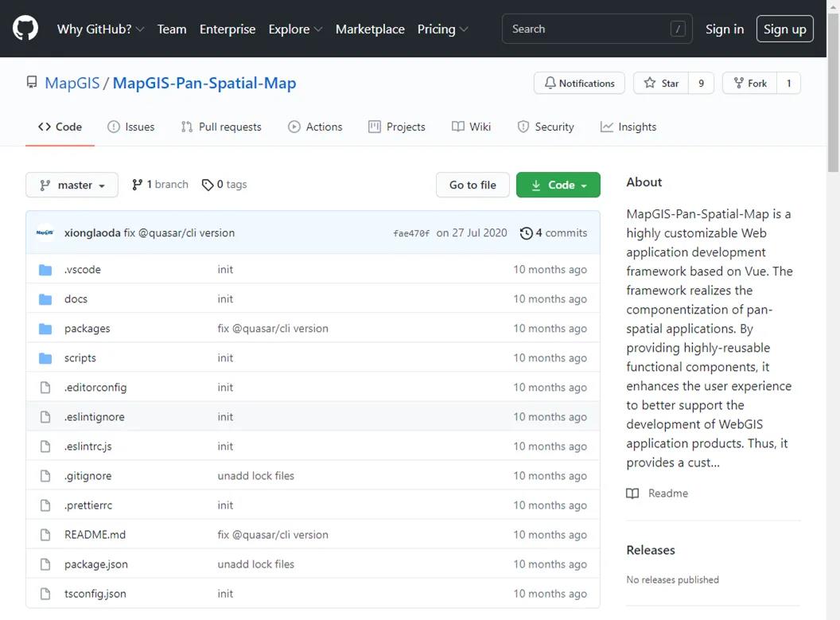Click the branch icon showing 1 branch
840x620 pixels.
pos(138,185)
